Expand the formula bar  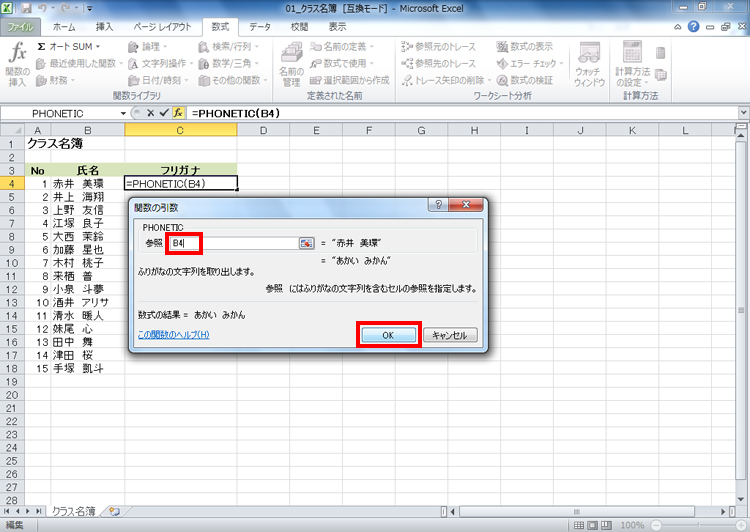coord(744,113)
